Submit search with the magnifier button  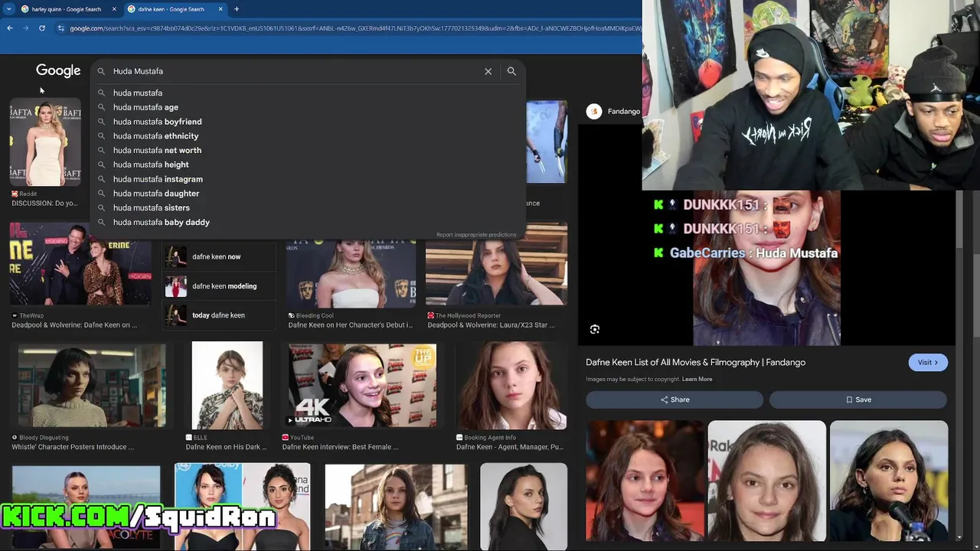pyautogui.click(x=511, y=71)
